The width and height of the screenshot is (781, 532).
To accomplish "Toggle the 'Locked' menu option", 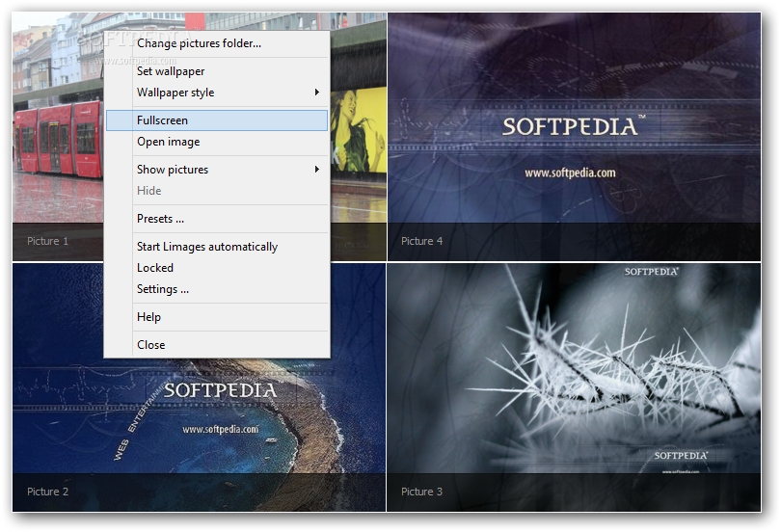I will (217, 268).
